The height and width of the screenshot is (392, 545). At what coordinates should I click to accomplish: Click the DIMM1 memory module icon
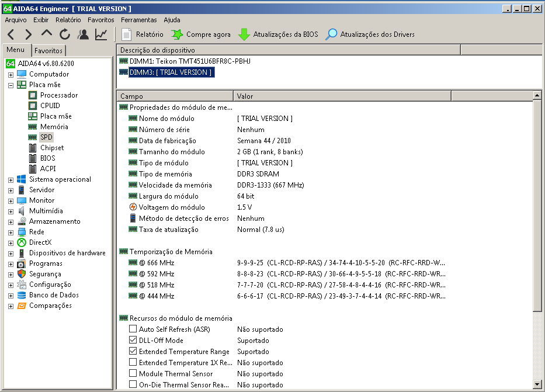pyautogui.click(x=123, y=61)
